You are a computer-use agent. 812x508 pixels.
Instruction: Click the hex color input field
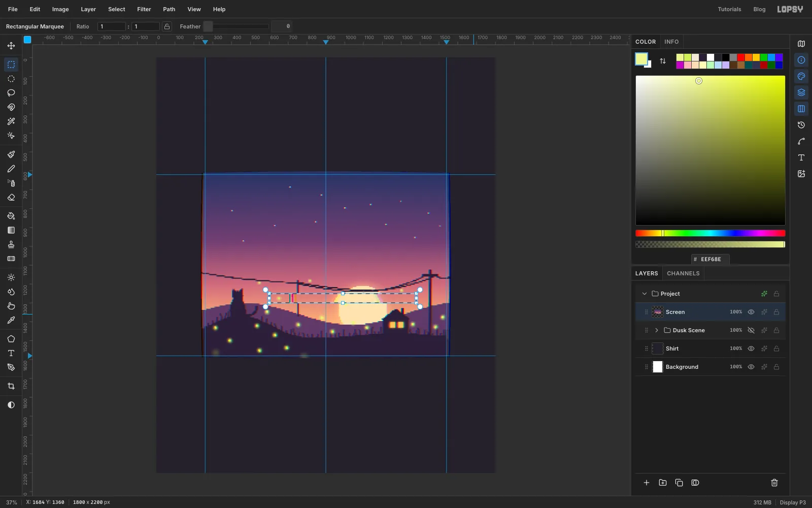(710, 259)
